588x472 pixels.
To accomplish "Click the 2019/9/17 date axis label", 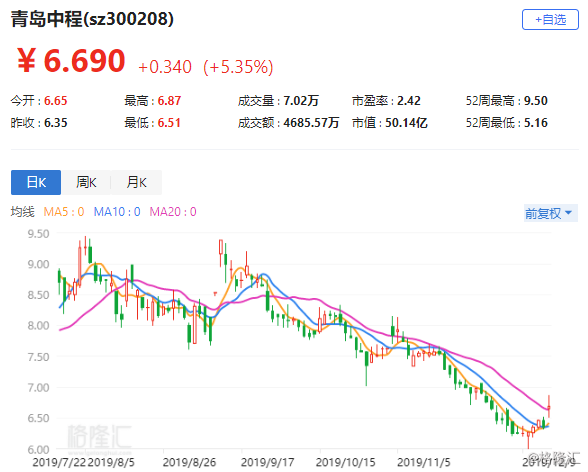I will coord(267,462).
